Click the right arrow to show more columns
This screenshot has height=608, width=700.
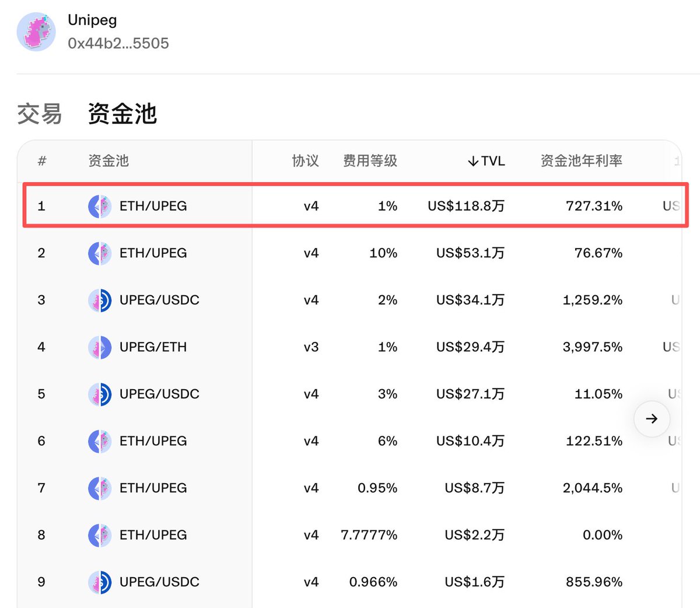tap(652, 418)
